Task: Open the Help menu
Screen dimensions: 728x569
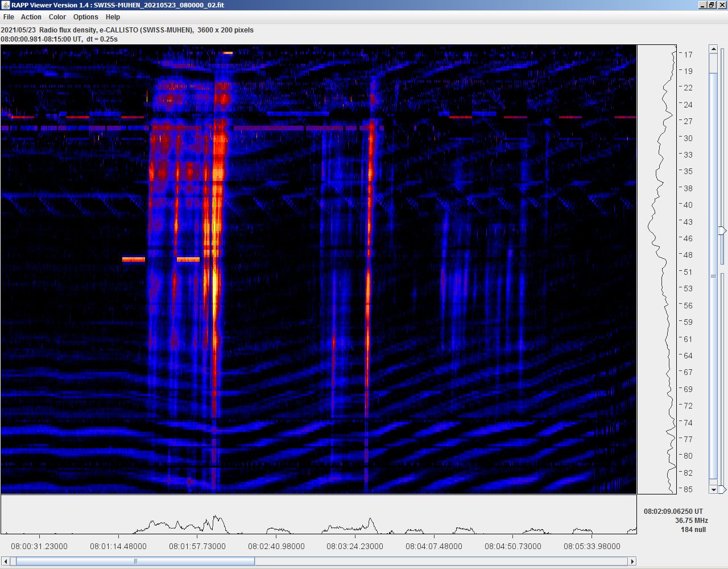Action: (113, 17)
